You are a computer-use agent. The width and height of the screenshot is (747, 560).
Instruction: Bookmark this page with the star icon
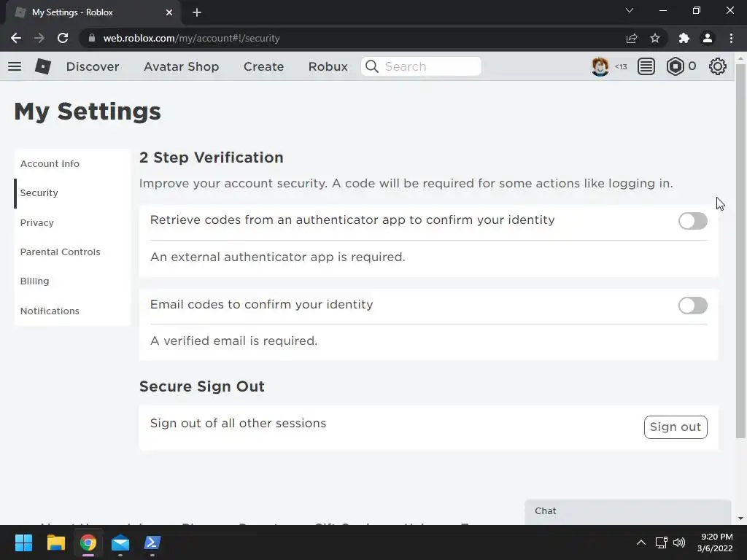pyautogui.click(x=655, y=38)
